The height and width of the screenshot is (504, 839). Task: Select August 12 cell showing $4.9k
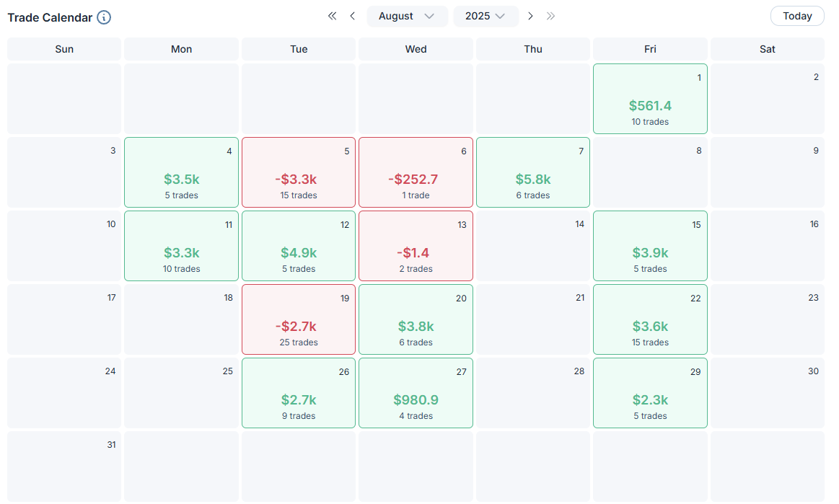tap(299, 246)
